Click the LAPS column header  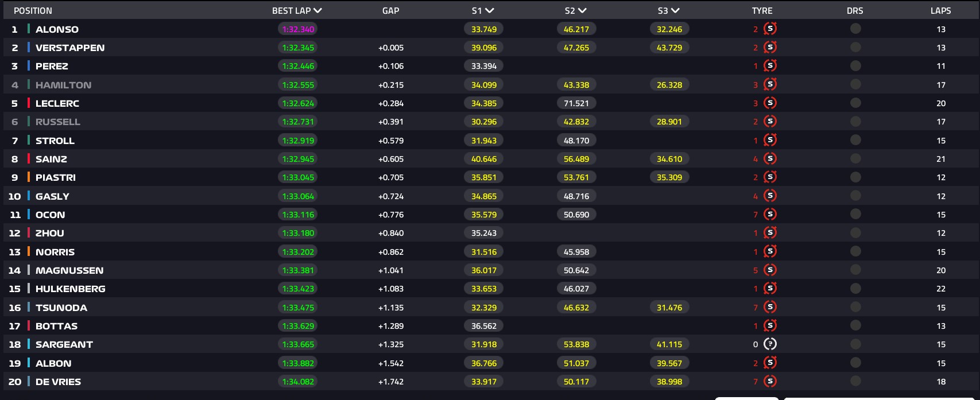[x=940, y=10]
